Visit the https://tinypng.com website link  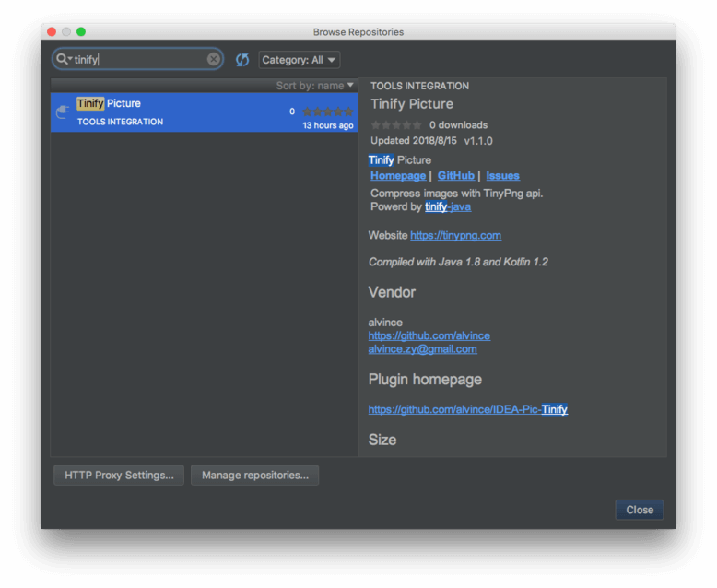[x=455, y=235]
